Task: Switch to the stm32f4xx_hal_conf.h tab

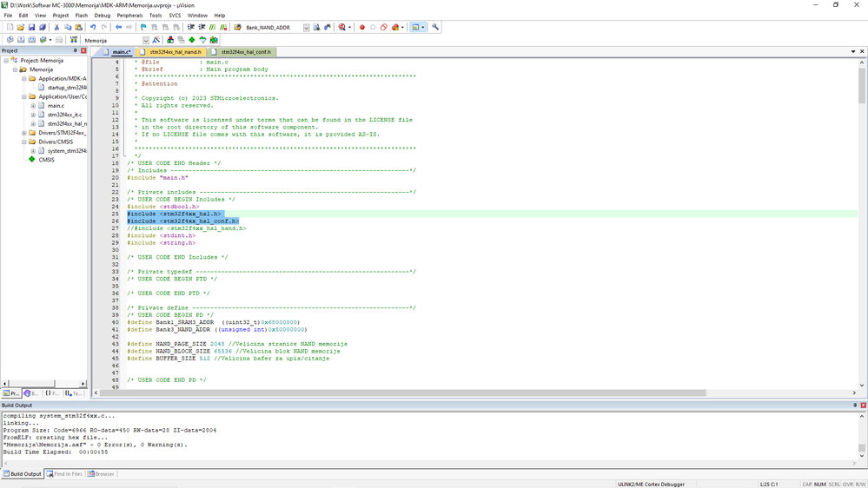Action: point(242,52)
